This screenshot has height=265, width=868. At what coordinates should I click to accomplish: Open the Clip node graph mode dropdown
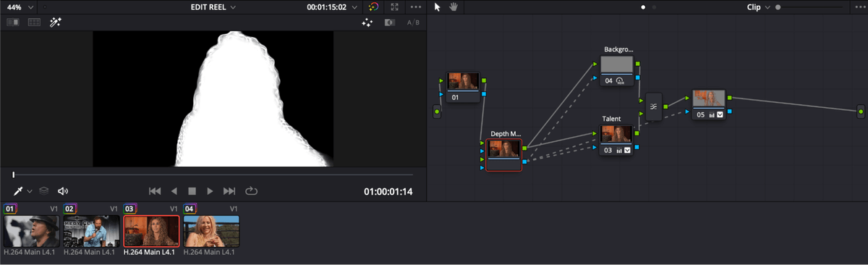coord(759,7)
